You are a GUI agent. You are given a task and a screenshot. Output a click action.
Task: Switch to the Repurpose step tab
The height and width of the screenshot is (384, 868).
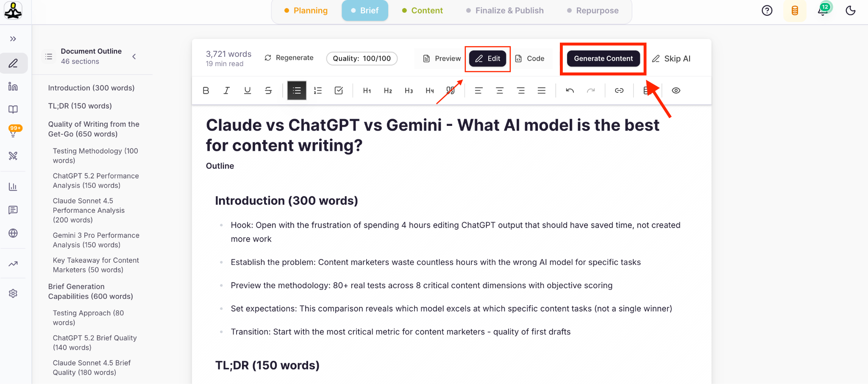pos(593,11)
